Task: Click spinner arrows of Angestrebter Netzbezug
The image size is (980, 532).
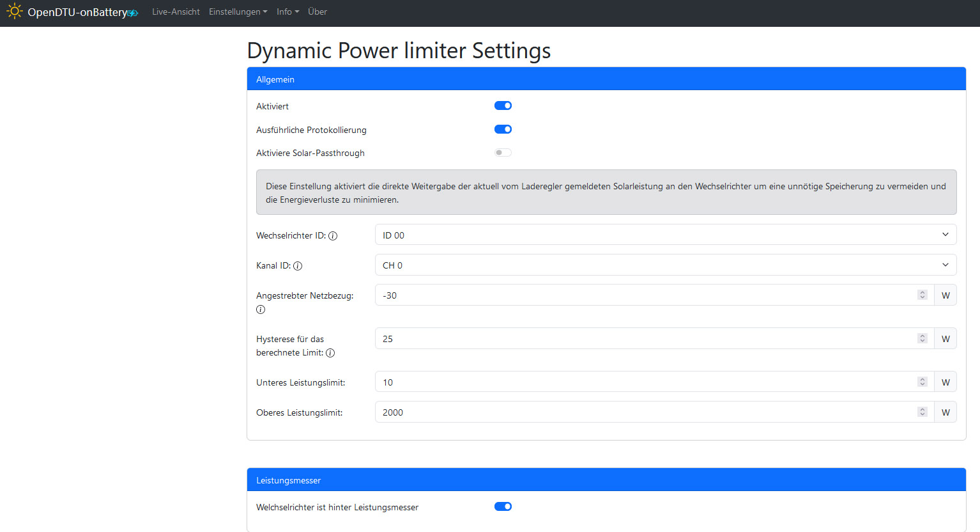Action: 922,295
